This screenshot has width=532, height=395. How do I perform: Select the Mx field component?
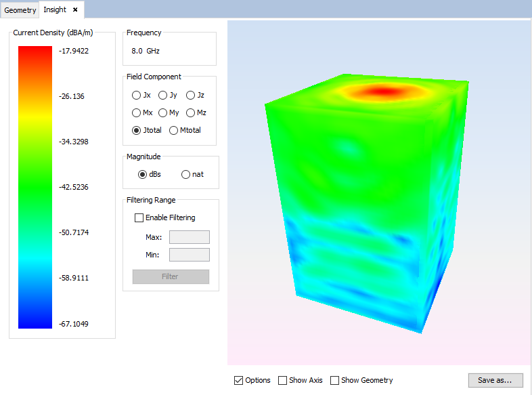coord(137,112)
